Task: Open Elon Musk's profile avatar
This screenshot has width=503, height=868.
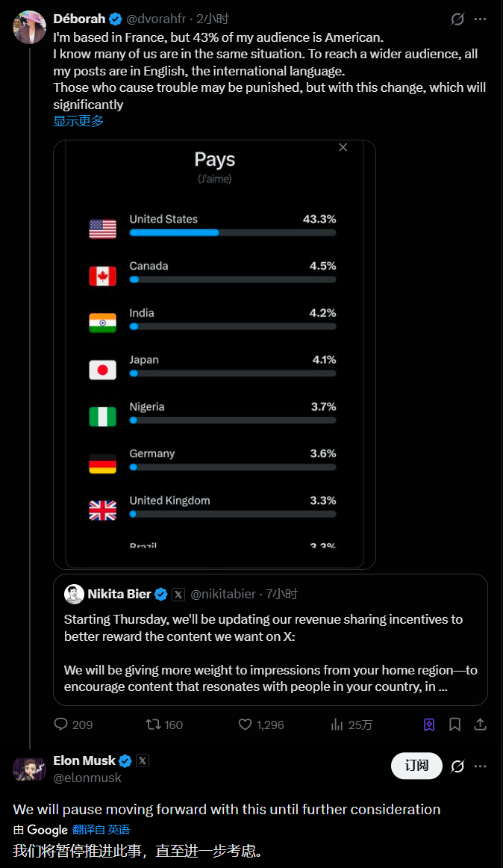Action: [x=30, y=769]
